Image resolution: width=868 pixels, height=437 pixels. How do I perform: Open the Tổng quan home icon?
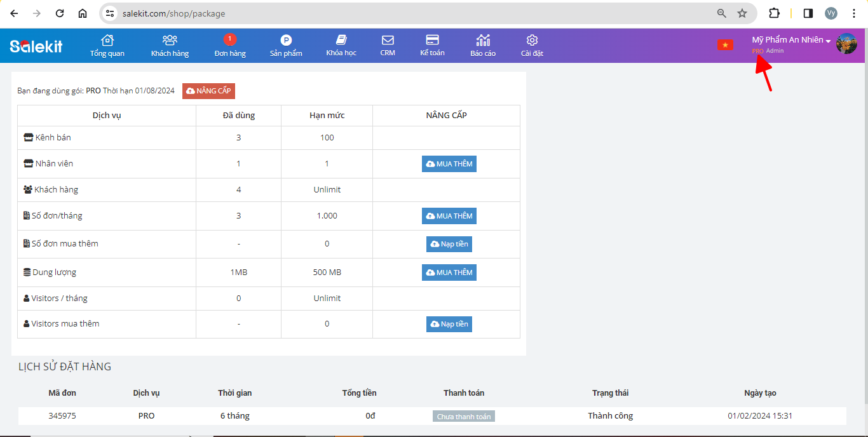click(x=107, y=41)
